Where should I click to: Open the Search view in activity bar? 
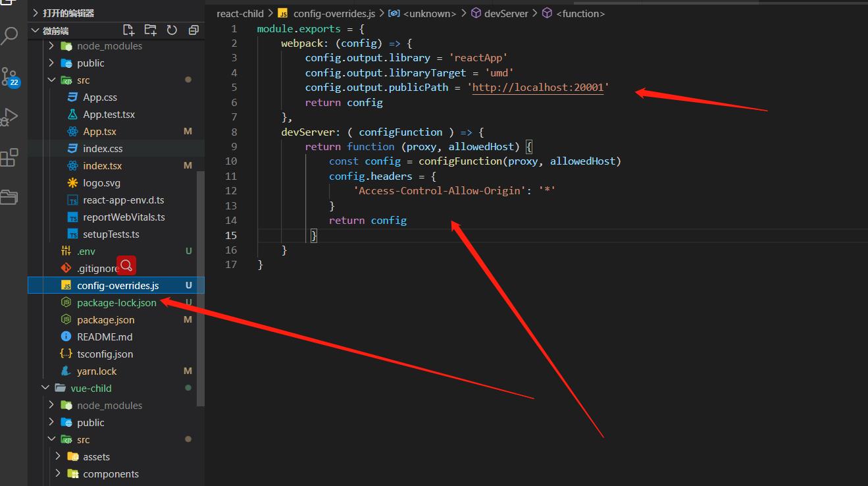click(x=9, y=35)
